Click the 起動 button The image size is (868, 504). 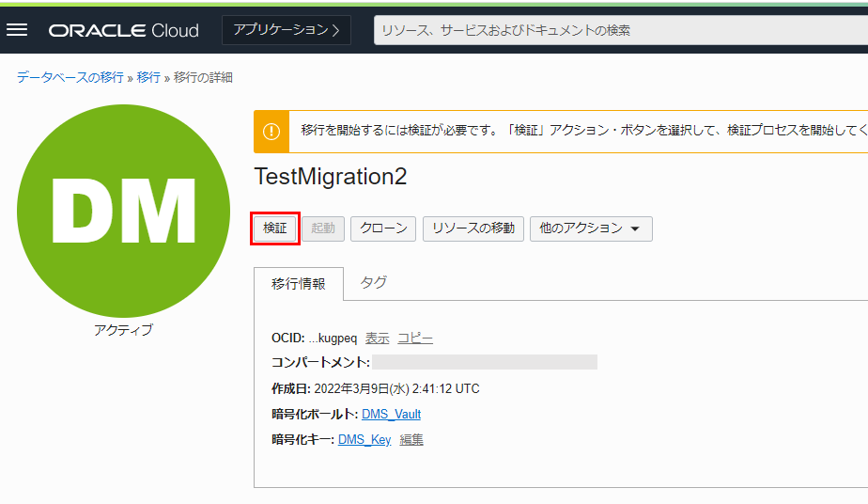[323, 228]
